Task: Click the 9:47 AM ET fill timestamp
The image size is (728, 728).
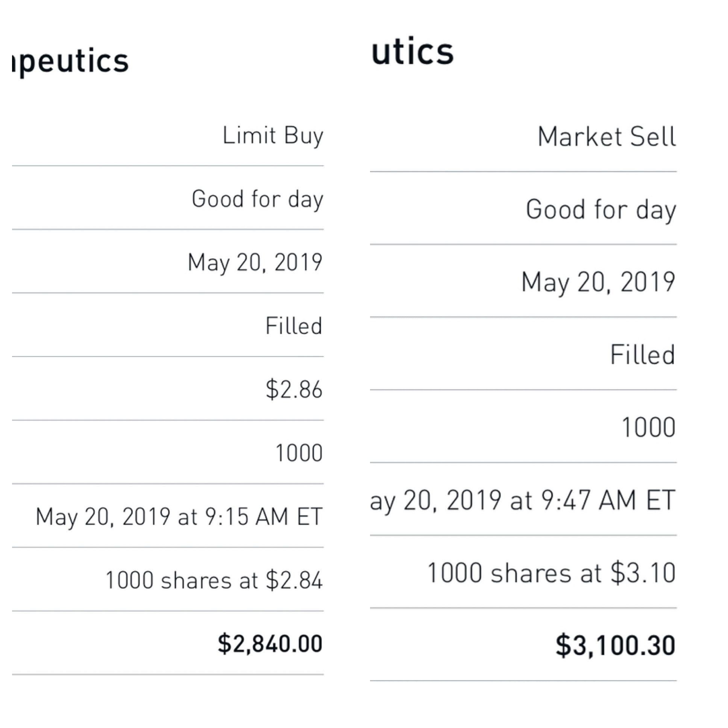Action: (x=523, y=501)
